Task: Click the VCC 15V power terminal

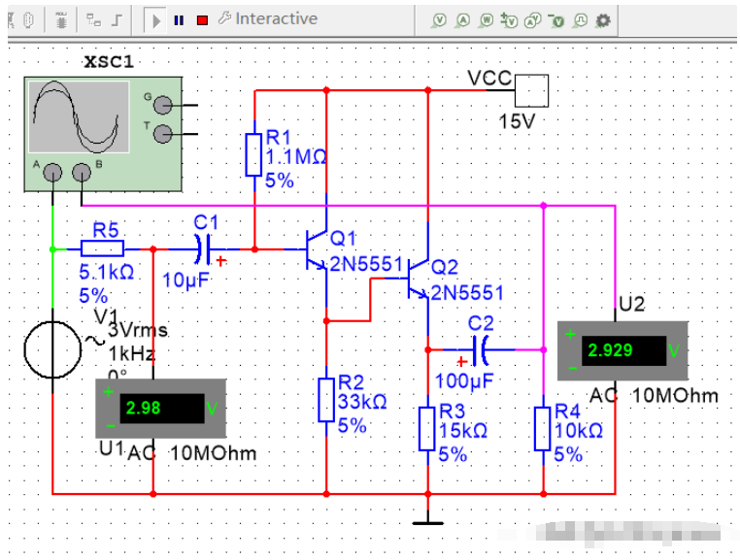Action: pyautogui.click(x=531, y=91)
